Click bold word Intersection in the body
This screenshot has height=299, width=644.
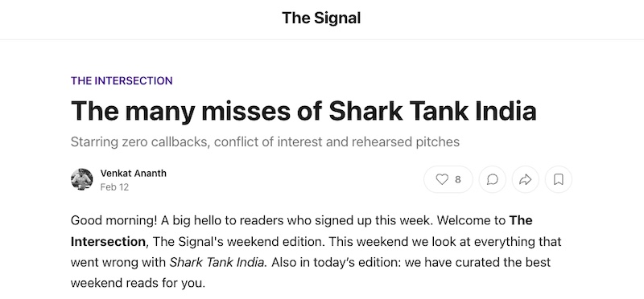(108, 242)
